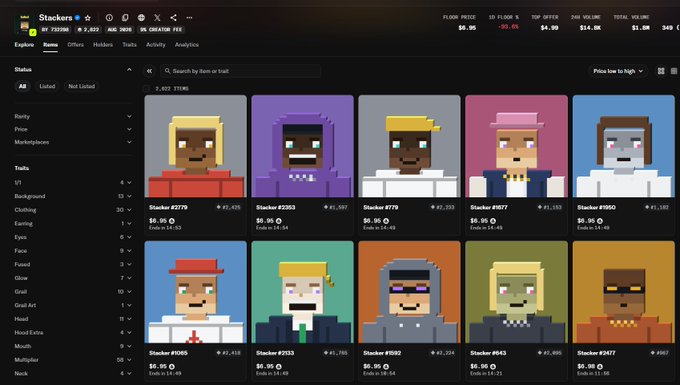The width and height of the screenshot is (680, 385).
Task: Open Stacker #2477 orange background thumbnail
Action: pyautogui.click(x=624, y=292)
